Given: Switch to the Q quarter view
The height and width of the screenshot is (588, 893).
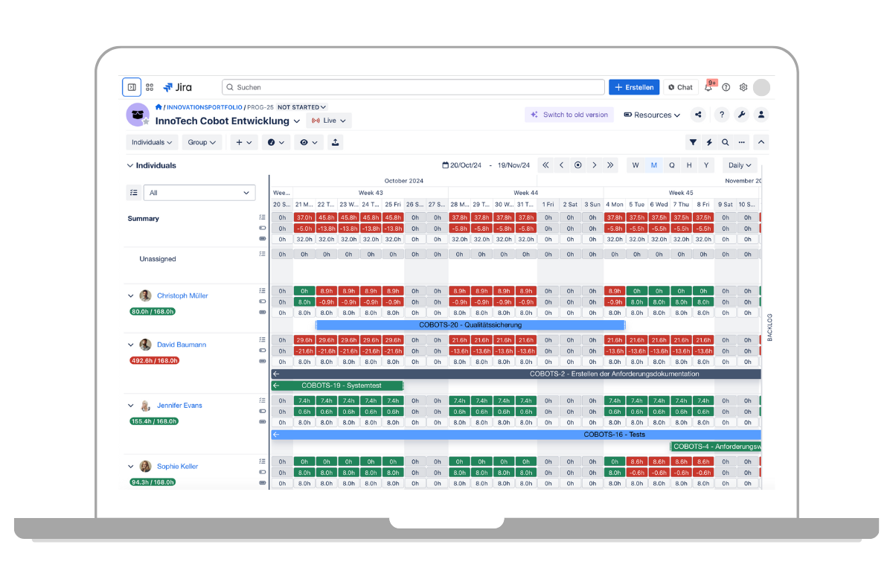Looking at the screenshot, I should [672, 165].
